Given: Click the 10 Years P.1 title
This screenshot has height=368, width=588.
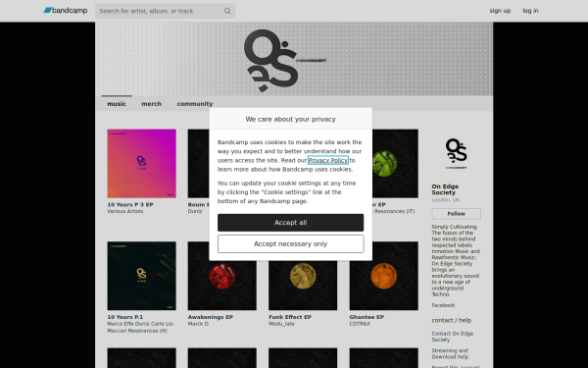Looking at the screenshot, I should coord(124,317).
